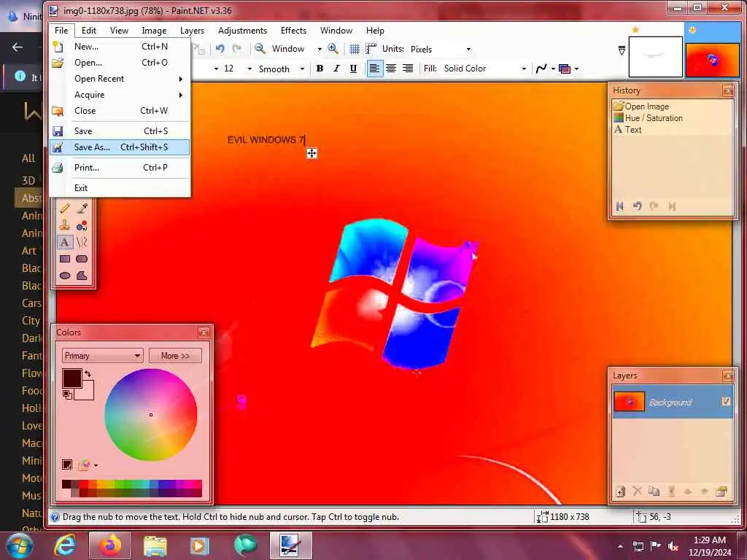Click the Zoom Out magnifier icon

260,49
